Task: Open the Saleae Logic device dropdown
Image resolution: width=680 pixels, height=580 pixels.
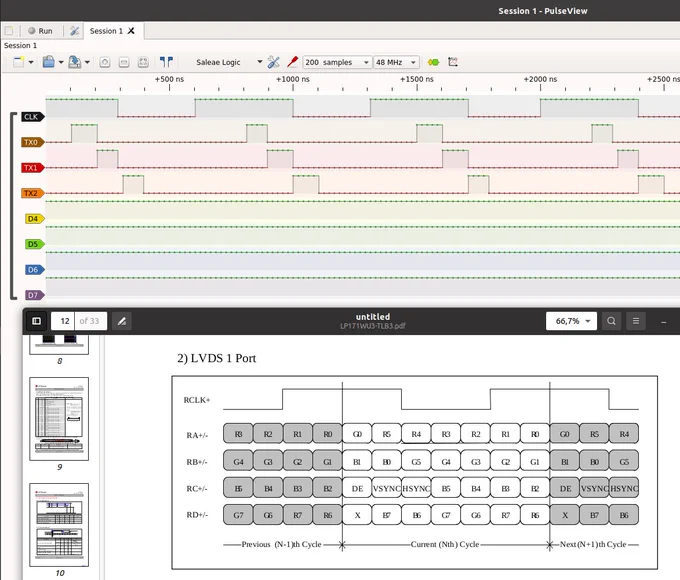Action: click(x=229, y=62)
